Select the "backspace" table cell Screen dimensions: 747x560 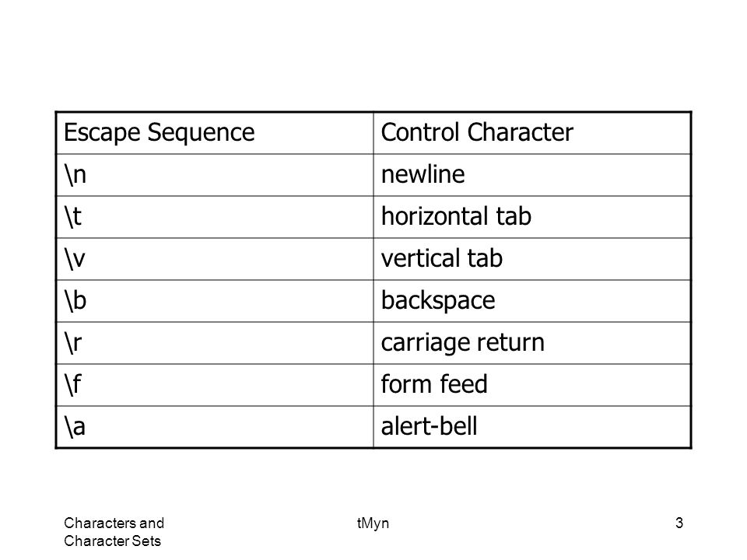click(532, 300)
